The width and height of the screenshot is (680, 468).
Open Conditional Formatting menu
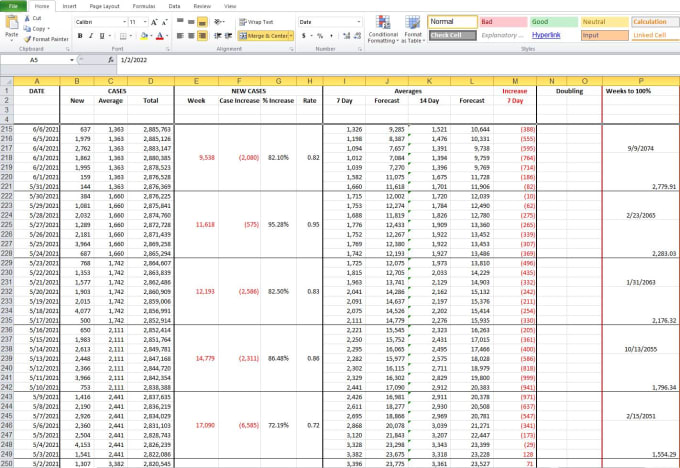382,29
